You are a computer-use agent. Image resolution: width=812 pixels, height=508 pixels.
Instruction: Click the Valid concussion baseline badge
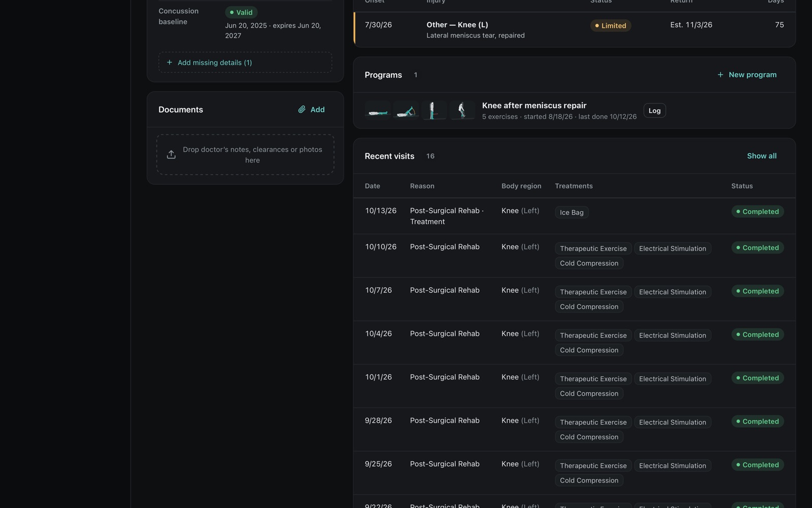point(241,12)
